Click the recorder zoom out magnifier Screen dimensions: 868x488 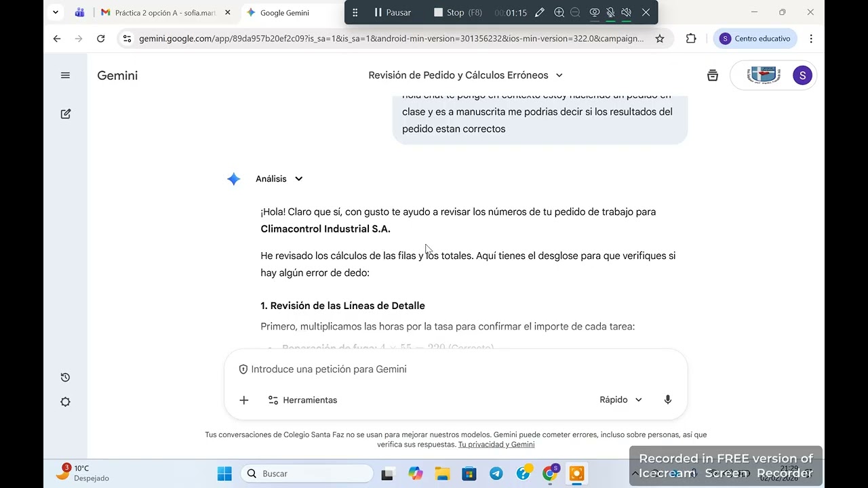575,12
